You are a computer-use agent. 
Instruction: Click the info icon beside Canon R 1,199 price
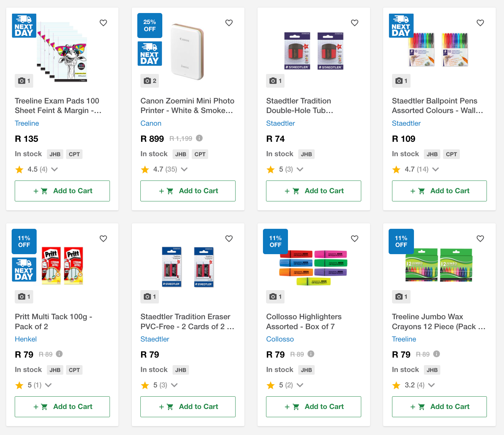(199, 138)
